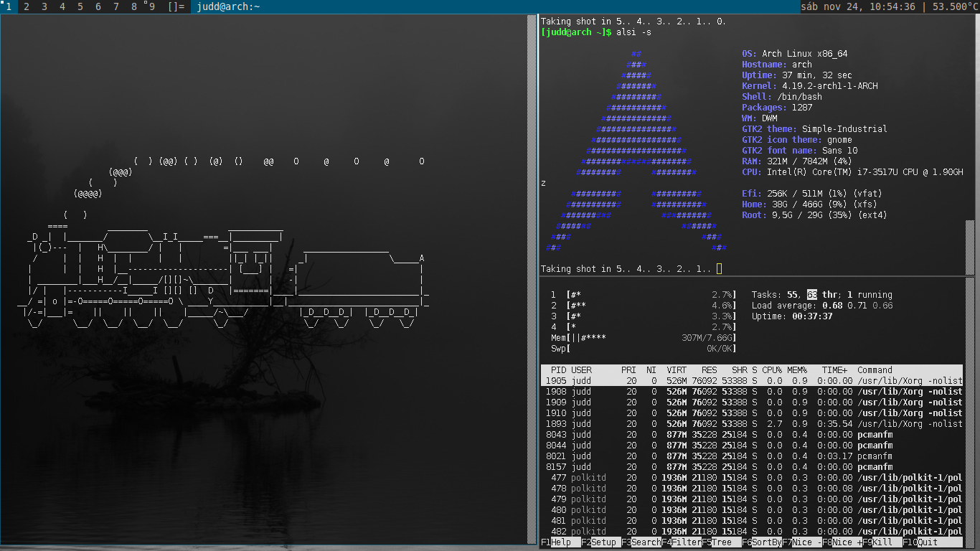Open htop help via F1Help
980x551 pixels.
(x=556, y=542)
